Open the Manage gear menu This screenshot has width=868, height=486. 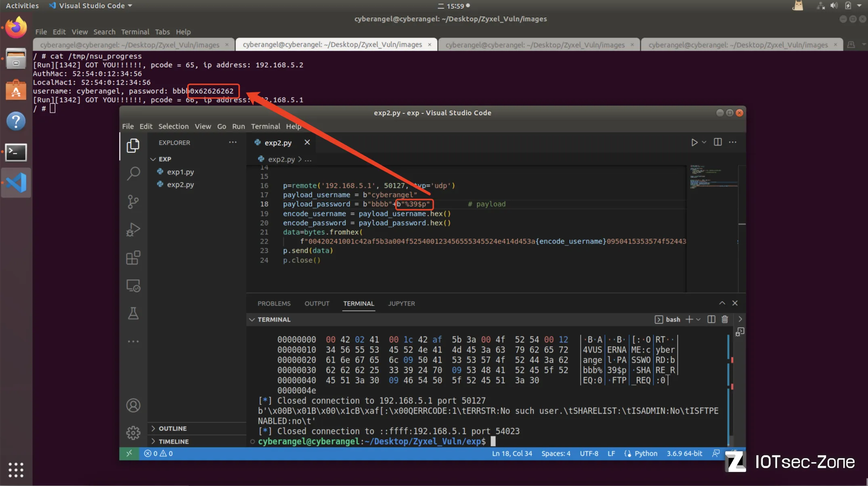(x=133, y=433)
